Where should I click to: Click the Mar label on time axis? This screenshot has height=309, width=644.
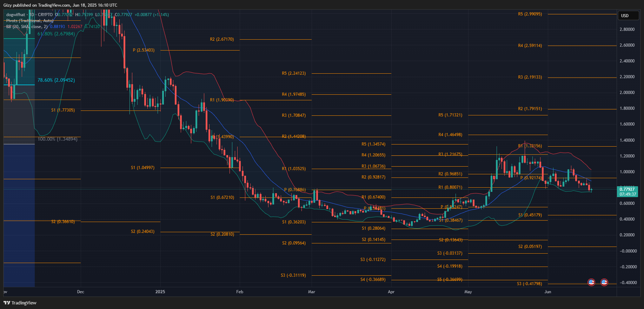coord(311,292)
